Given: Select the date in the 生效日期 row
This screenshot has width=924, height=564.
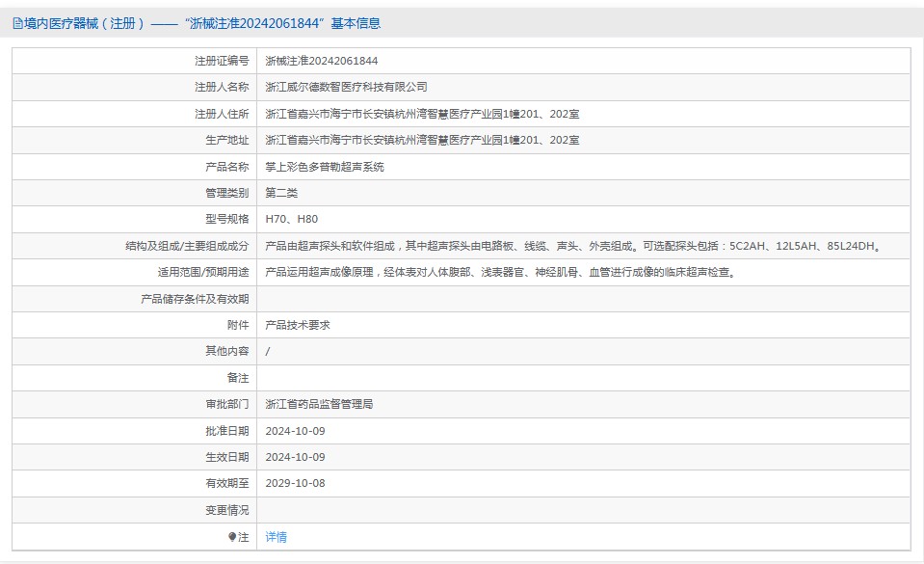Looking at the screenshot, I should click(x=295, y=457).
